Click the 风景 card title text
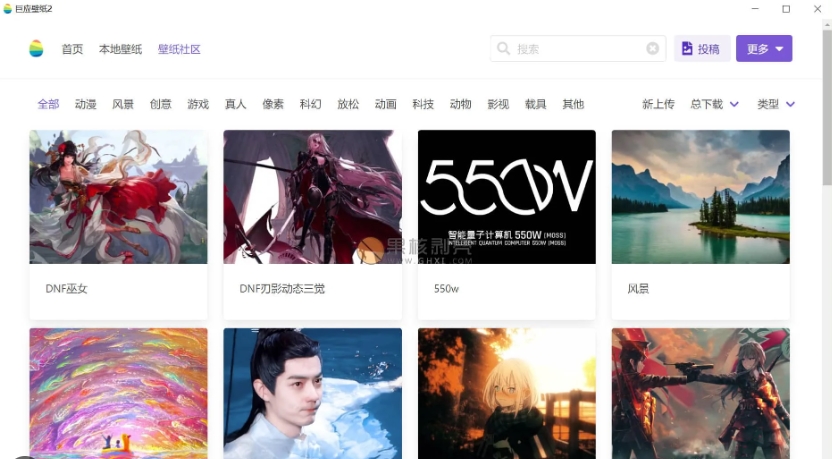This screenshot has width=832, height=459. tap(638, 289)
